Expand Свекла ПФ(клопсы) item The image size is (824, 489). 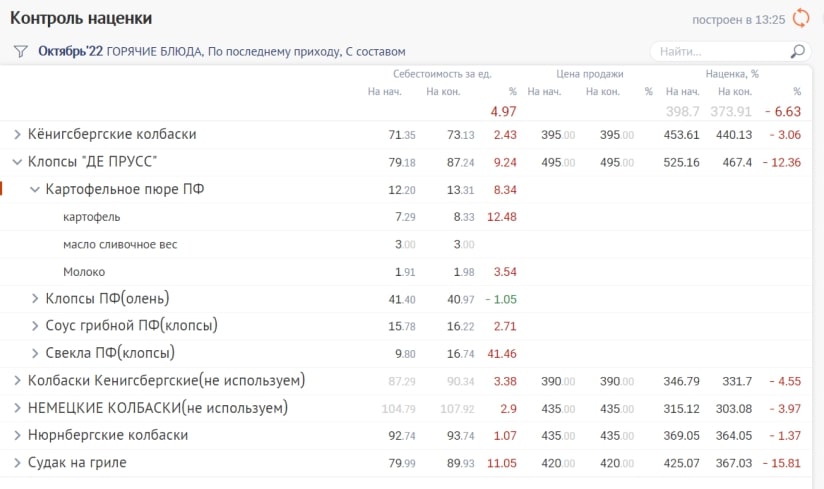pos(35,353)
